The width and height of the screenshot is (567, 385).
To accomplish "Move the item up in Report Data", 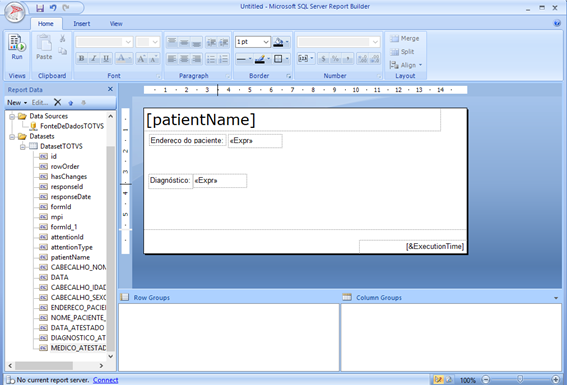I will tap(71, 103).
